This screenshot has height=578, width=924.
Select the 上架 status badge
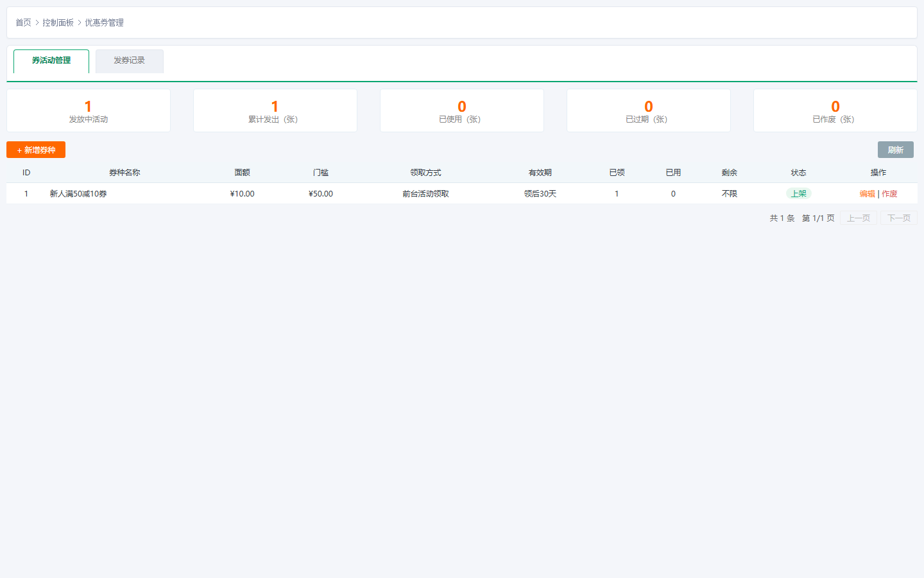click(799, 194)
